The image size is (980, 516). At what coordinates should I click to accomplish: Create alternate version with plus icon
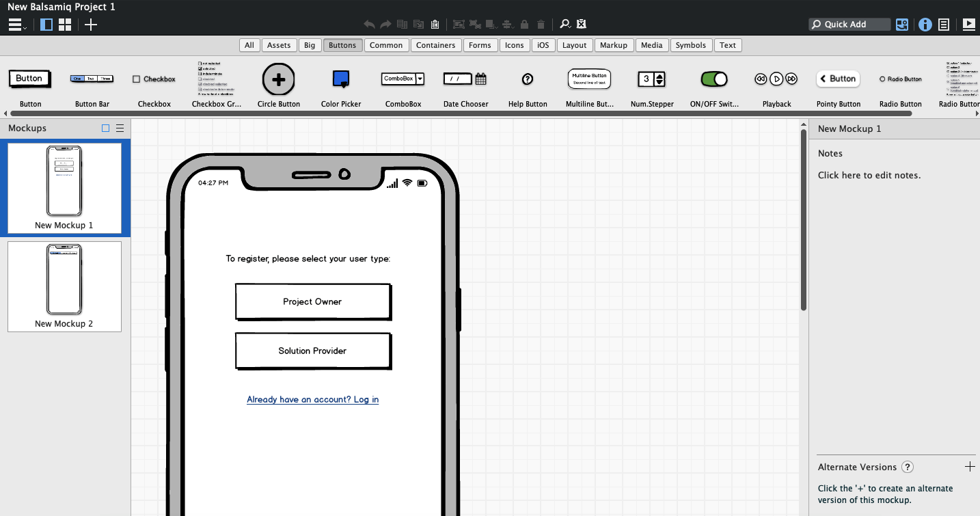[x=969, y=467]
